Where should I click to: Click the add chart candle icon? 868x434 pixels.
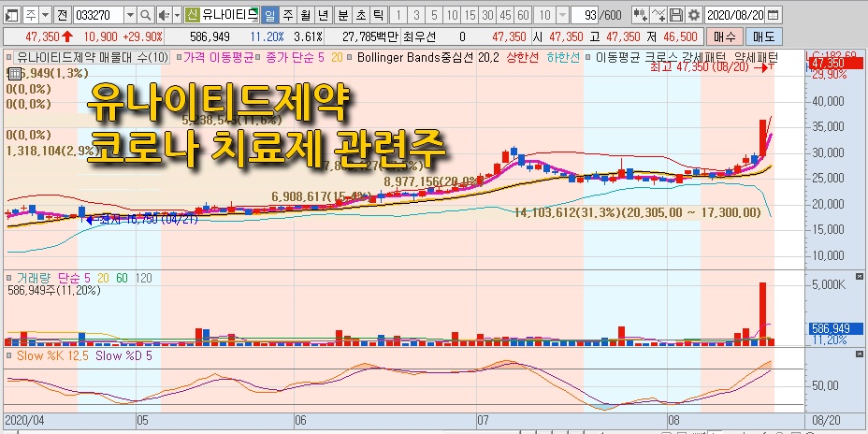(641, 15)
